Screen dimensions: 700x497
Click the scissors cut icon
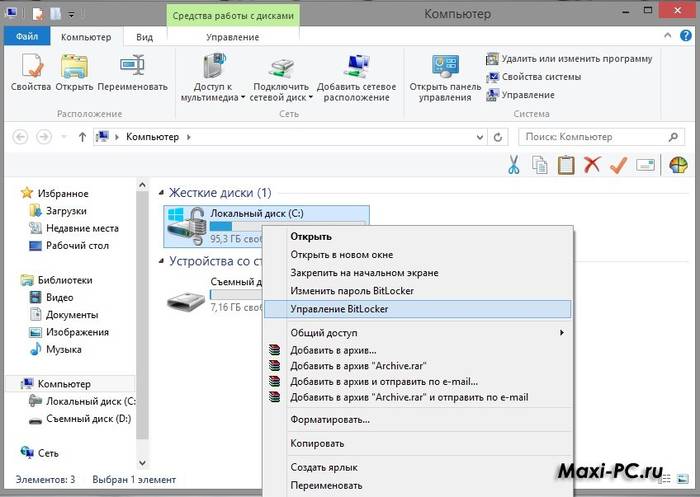click(x=513, y=165)
